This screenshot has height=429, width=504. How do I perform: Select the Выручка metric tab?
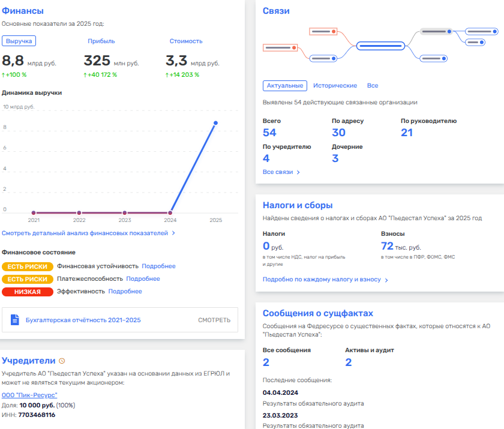pyautogui.click(x=19, y=41)
